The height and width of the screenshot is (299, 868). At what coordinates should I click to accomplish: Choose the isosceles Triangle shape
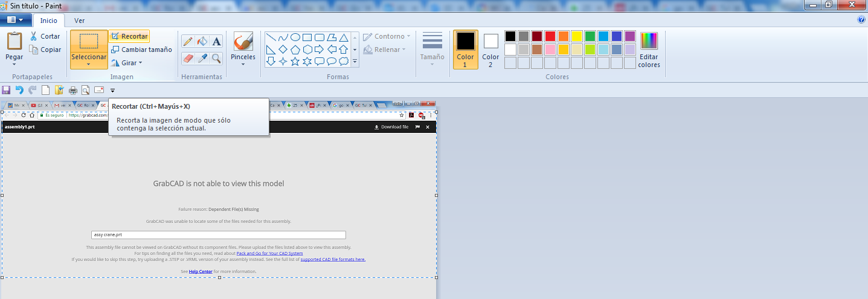344,37
